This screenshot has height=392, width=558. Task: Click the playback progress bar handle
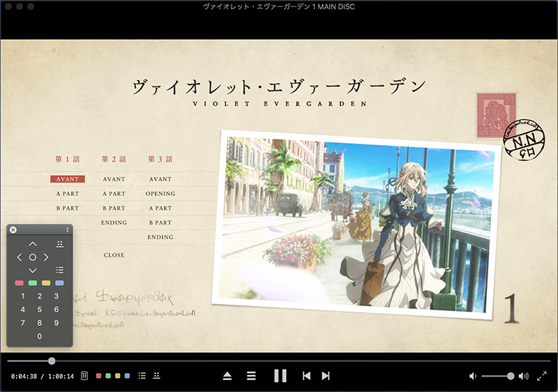click(x=52, y=361)
